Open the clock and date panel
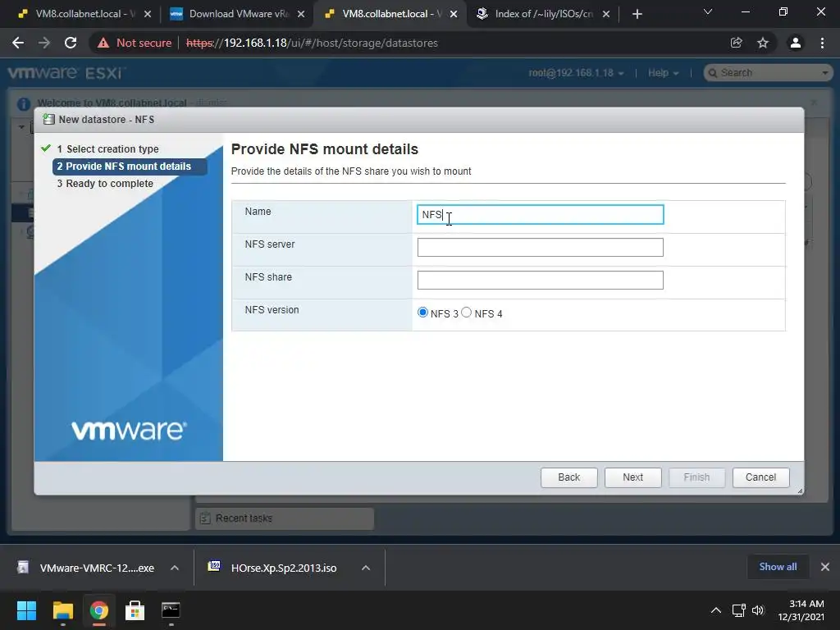This screenshot has height=630, width=840. click(801, 610)
